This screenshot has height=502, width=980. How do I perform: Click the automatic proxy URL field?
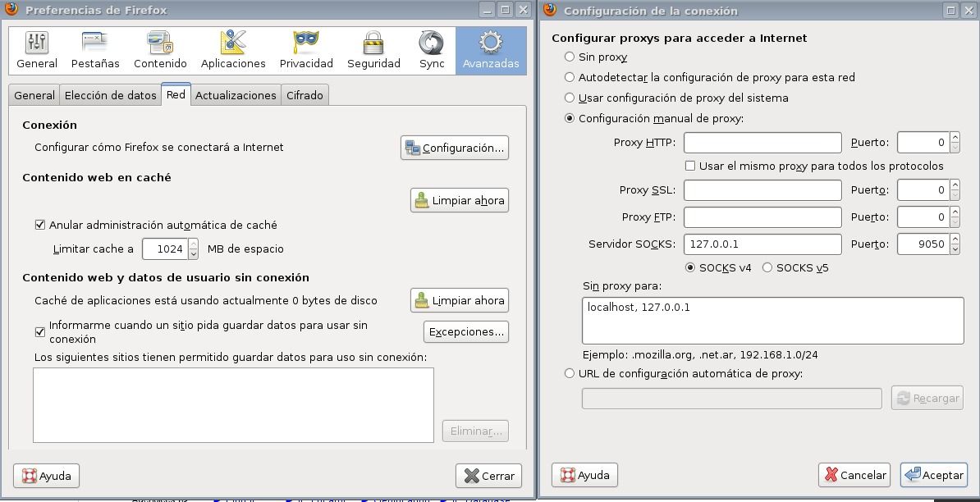pos(732,399)
